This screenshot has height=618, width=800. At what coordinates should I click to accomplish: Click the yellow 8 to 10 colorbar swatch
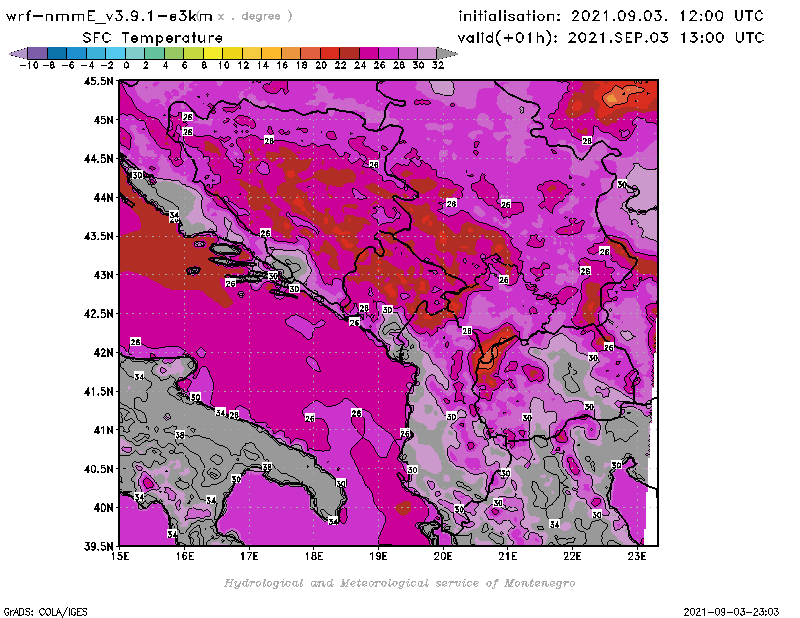point(213,53)
